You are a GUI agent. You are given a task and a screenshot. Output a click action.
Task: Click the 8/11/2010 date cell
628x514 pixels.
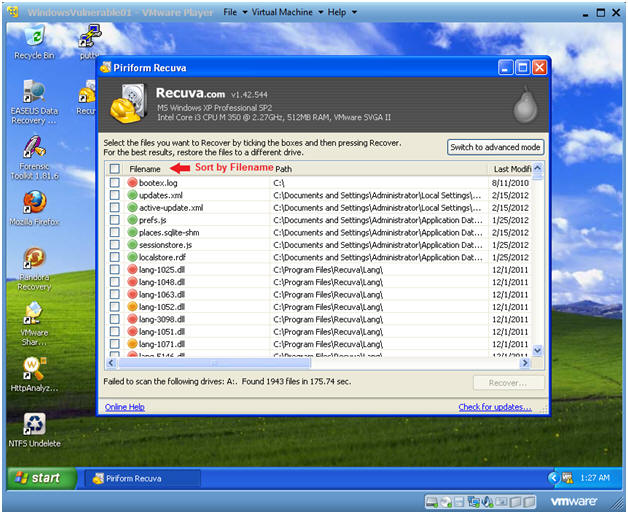pyautogui.click(x=510, y=183)
